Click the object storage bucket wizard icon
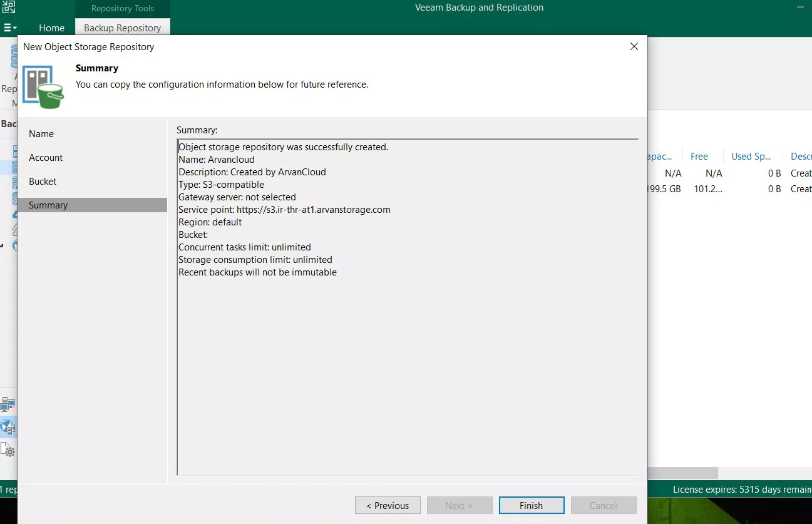 pyautogui.click(x=43, y=86)
